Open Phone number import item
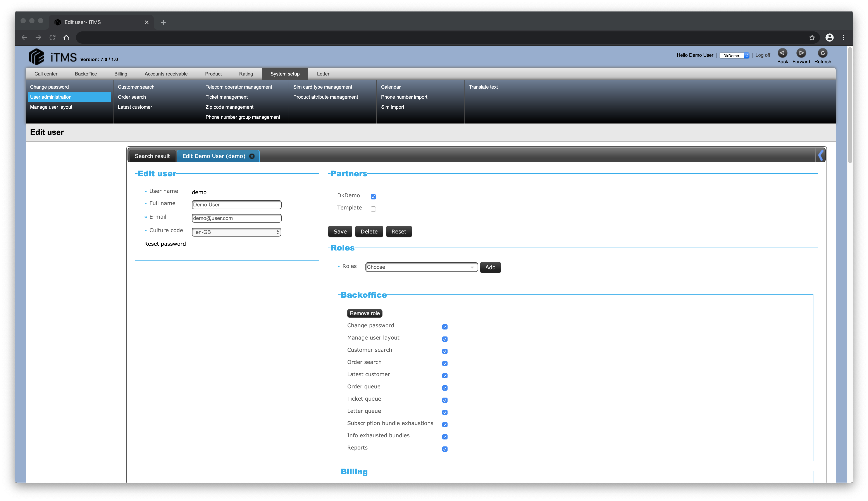This screenshot has height=501, width=868. 404,97
